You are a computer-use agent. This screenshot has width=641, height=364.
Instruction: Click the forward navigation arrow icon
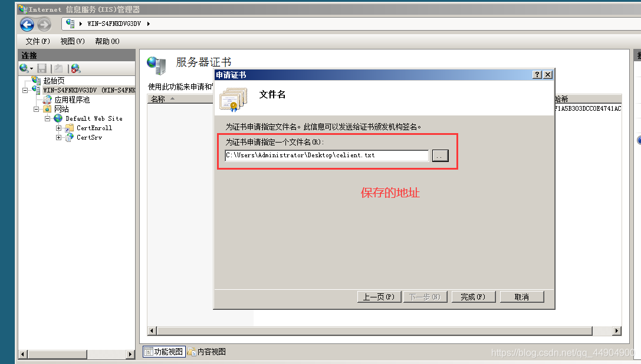(x=44, y=25)
